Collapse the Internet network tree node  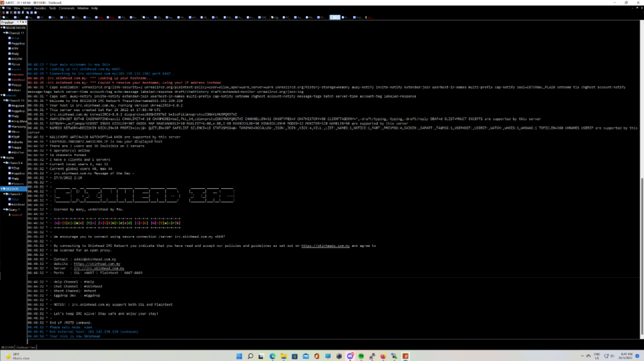[3, 95]
